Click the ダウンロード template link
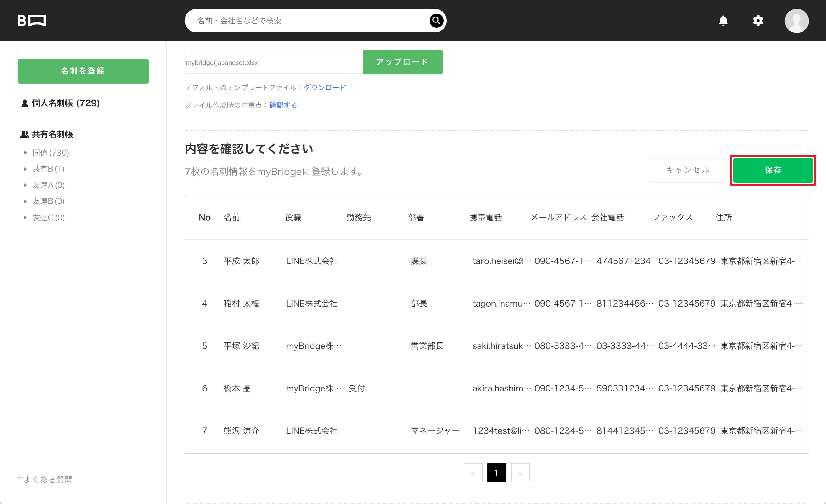This screenshot has width=826, height=504. [x=324, y=88]
